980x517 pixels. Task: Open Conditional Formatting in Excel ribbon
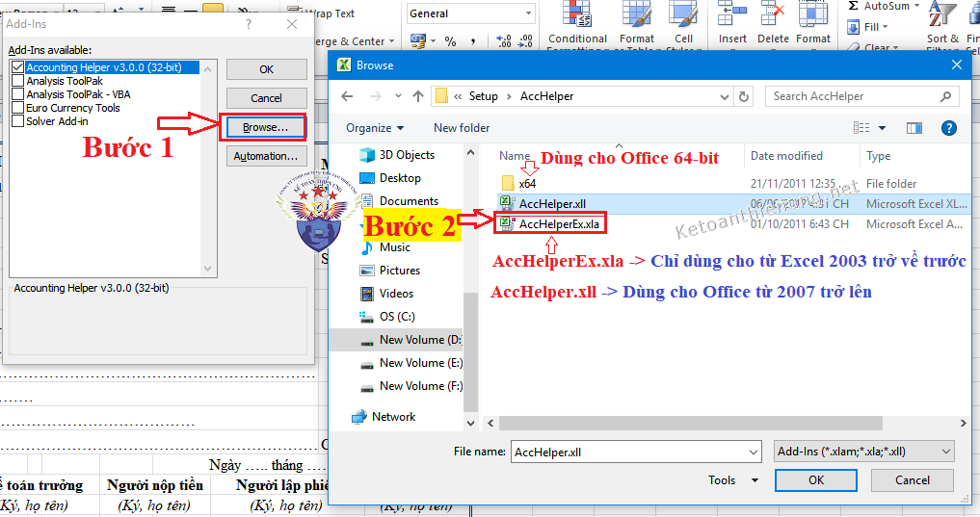(x=577, y=26)
